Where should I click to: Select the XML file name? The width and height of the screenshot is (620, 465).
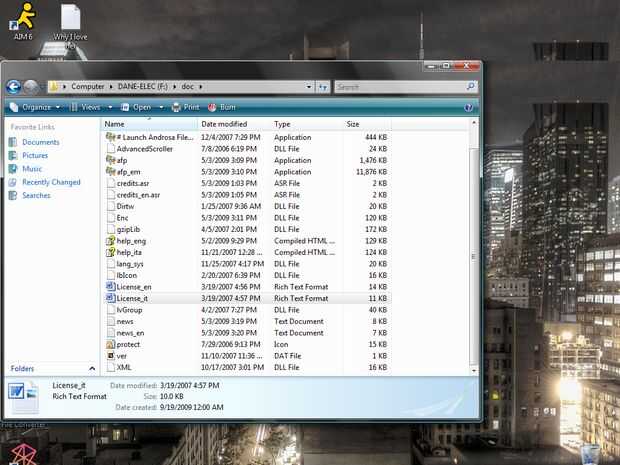coord(124,367)
